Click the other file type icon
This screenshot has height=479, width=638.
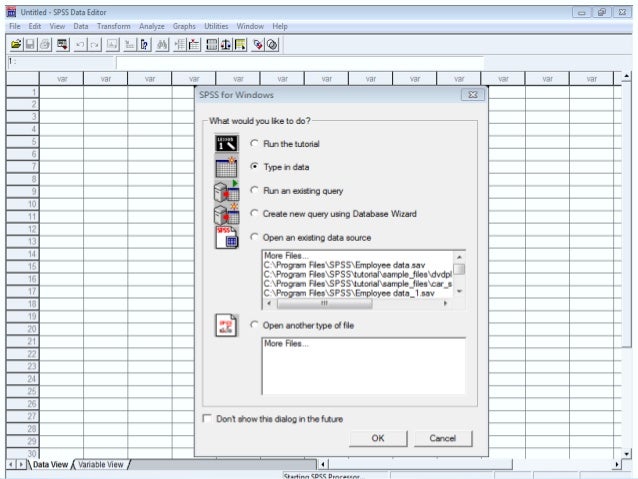tap(226, 325)
